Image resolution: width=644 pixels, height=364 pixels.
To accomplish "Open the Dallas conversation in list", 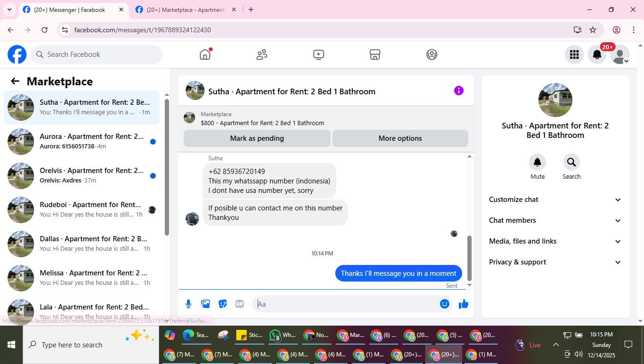I will (82, 244).
